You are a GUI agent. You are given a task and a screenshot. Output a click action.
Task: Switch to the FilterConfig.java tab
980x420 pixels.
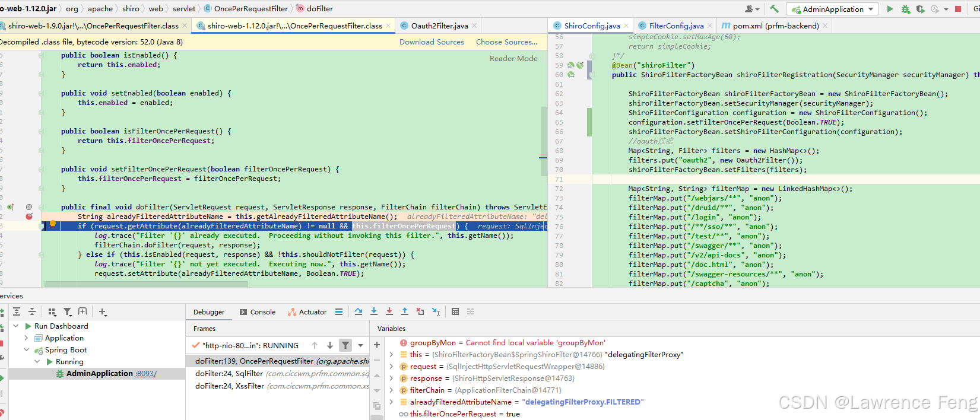(x=676, y=26)
